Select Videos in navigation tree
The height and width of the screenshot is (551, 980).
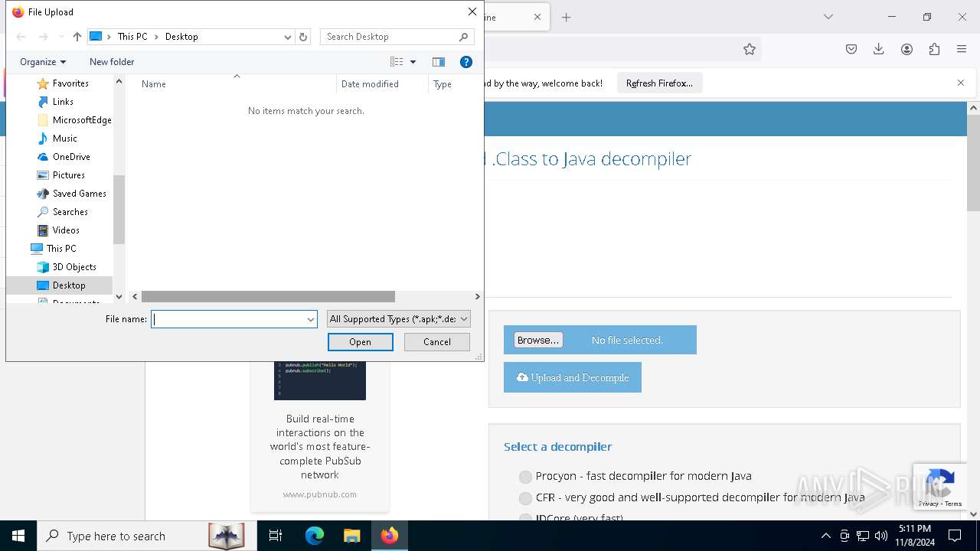tap(66, 230)
